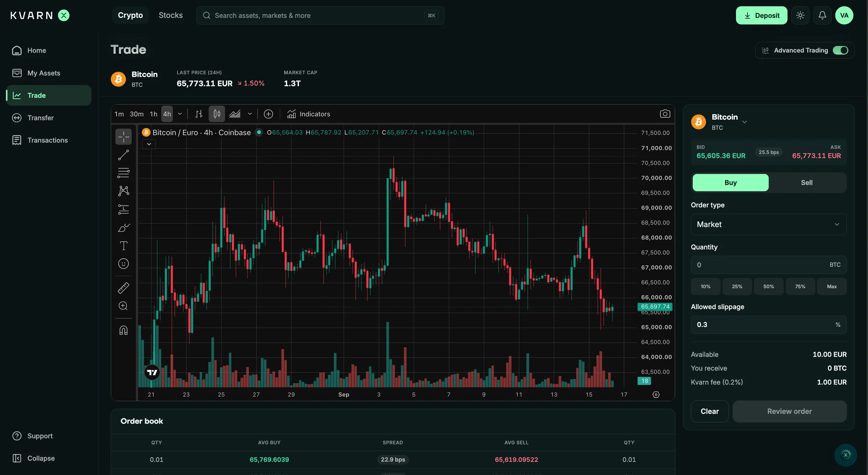Click the Quantity BTC input field
868x475 pixels.
(x=769, y=265)
